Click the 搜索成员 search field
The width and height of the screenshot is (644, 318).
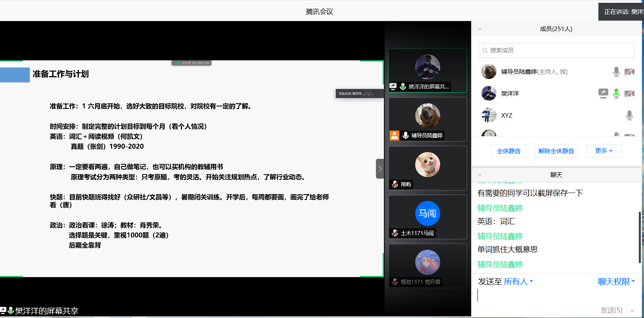point(556,50)
